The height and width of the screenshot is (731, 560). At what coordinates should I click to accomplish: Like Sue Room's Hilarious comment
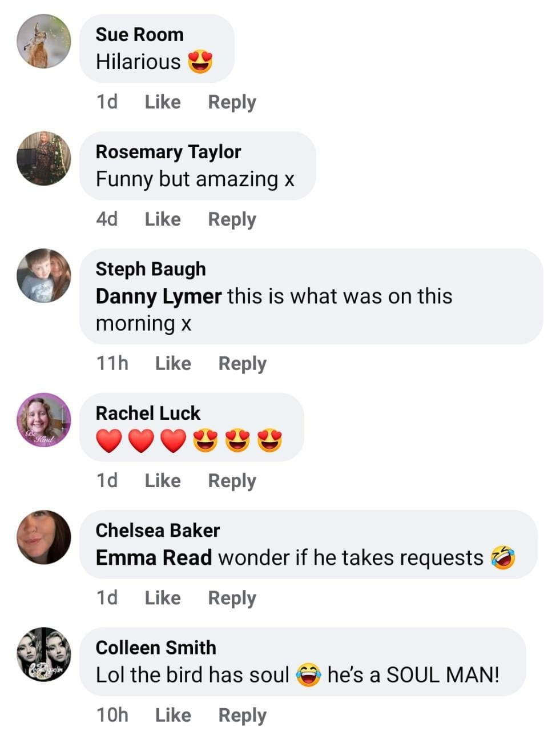tap(162, 102)
